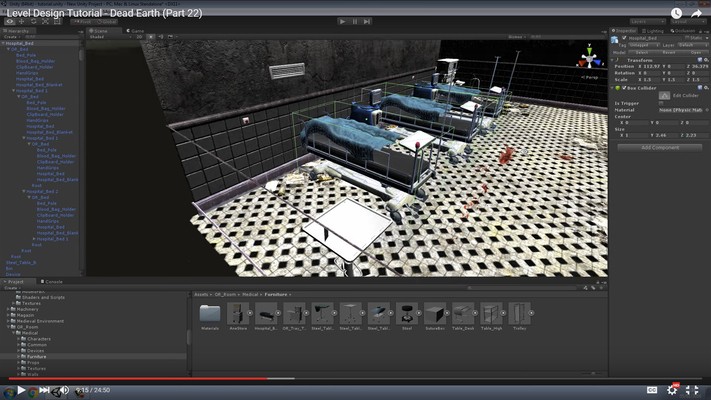Open YouTube settings gear
Screen dimensions: 711x400
(672, 390)
